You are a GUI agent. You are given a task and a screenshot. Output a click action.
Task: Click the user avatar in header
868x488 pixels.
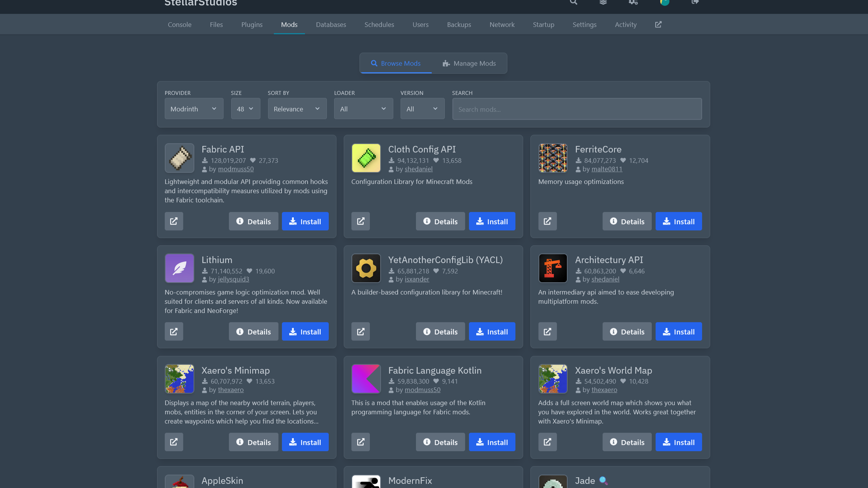point(664,2)
